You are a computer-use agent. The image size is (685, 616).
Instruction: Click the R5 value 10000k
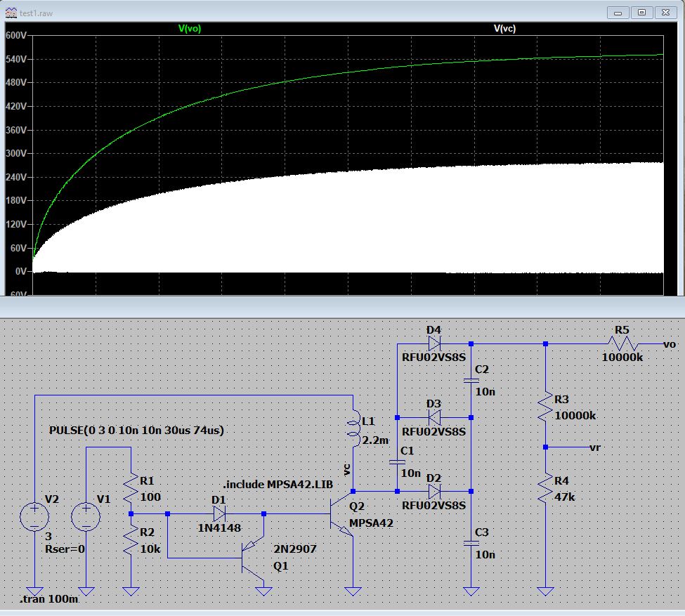coord(622,358)
